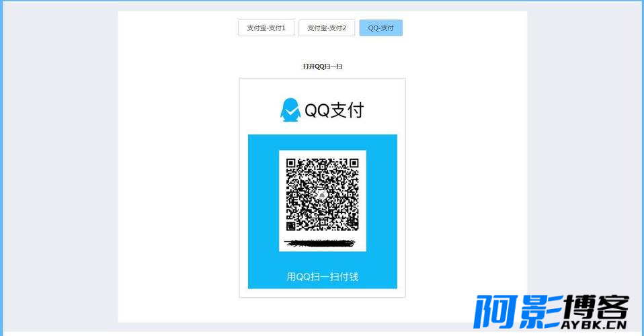Viewport: 644px width, 336px height.
Task: Click the 打开QQ扫一扫 instruction text
Action: tap(323, 66)
